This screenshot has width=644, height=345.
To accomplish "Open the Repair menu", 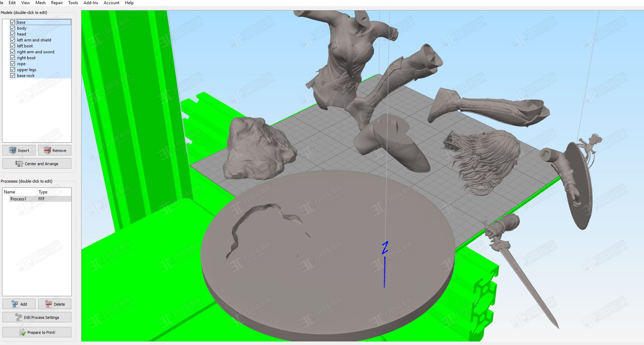I will pos(57,3).
